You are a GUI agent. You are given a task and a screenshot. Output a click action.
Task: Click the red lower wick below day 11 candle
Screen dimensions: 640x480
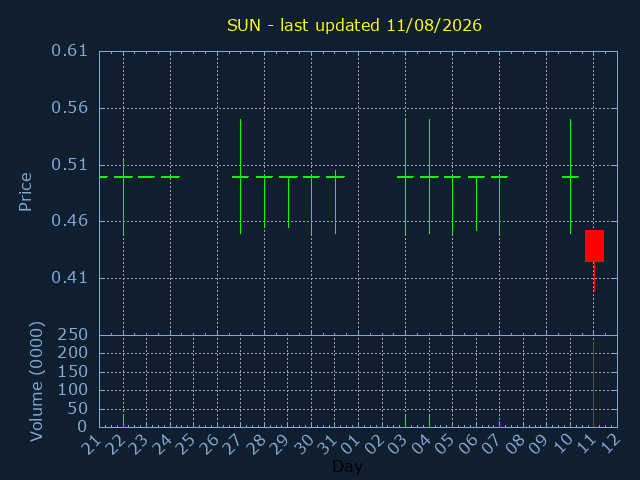click(x=594, y=276)
